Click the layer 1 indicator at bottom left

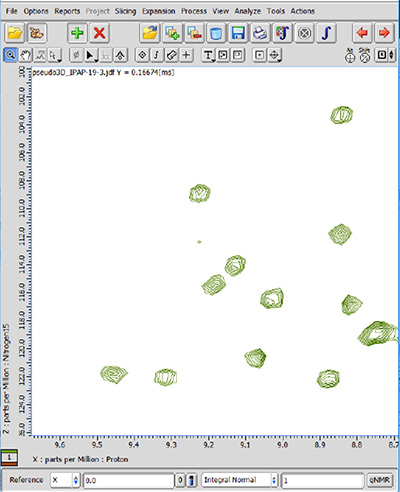(9, 457)
